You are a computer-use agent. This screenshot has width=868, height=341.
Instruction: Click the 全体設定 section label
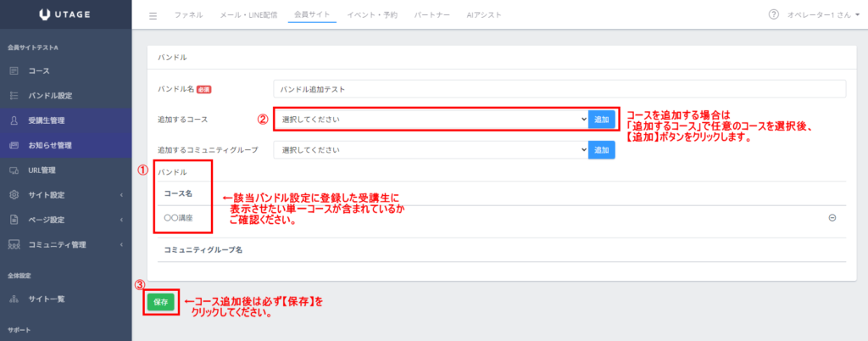click(19, 275)
